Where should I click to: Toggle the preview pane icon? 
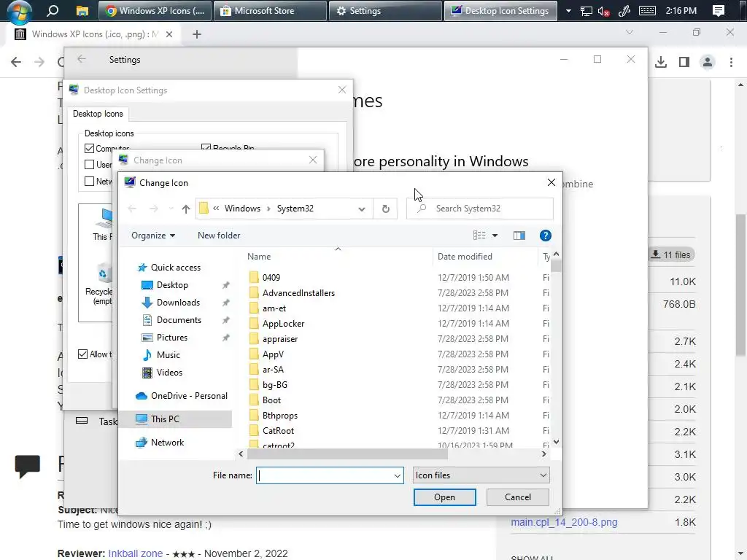tap(519, 236)
